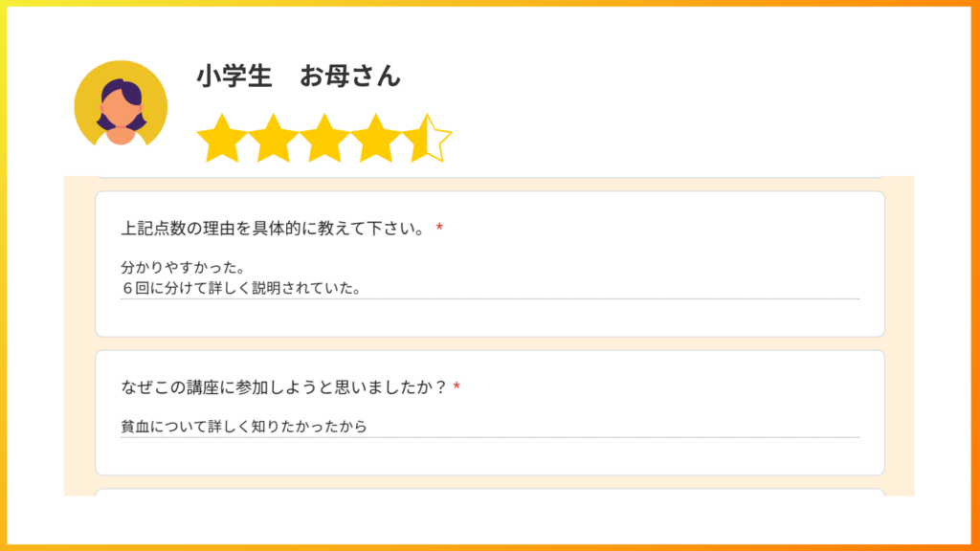The height and width of the screenshot is (551, 980).
Task: Select the third yellow star
Action: point(324,139)
